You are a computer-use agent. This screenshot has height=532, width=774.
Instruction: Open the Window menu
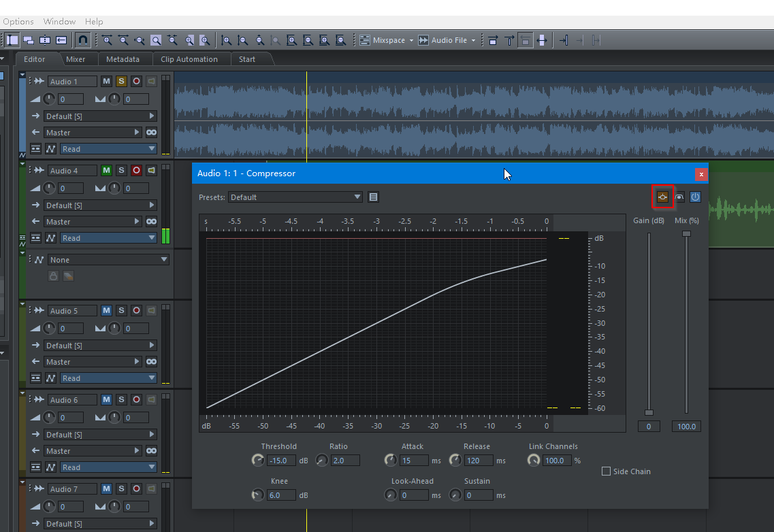coord(59,22)
